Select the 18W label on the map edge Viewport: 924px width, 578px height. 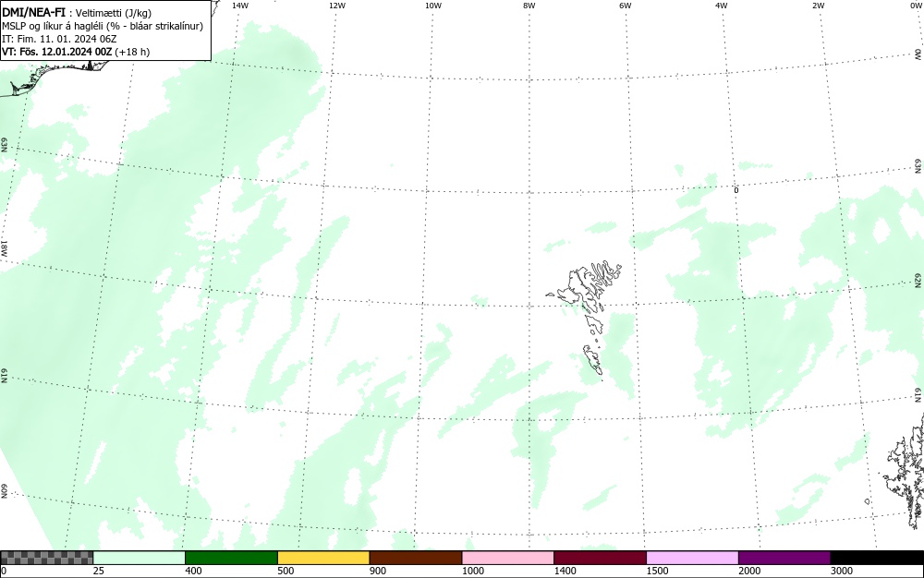tap(4, 247)
